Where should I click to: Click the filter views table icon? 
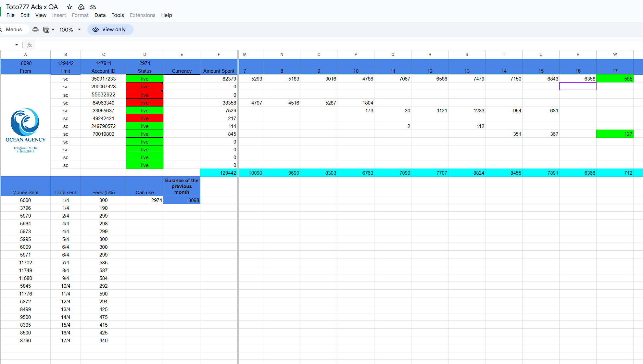coord(46,30)
